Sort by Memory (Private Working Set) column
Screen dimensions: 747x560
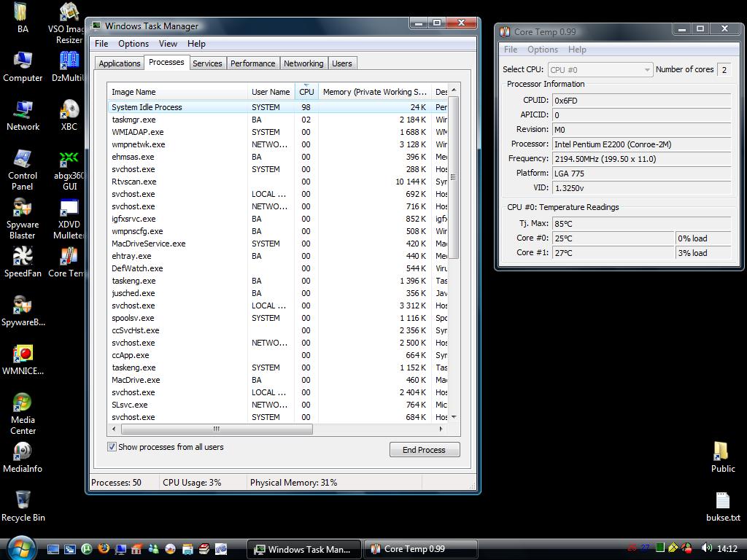point(374,92)
